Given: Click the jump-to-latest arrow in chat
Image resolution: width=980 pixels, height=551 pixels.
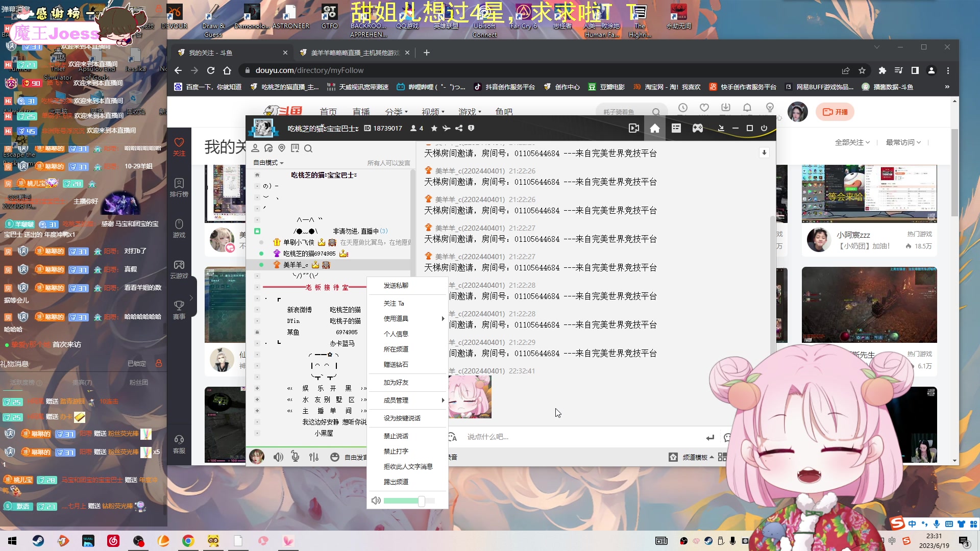Looking at the screenshot, I should tap(764, 153).
